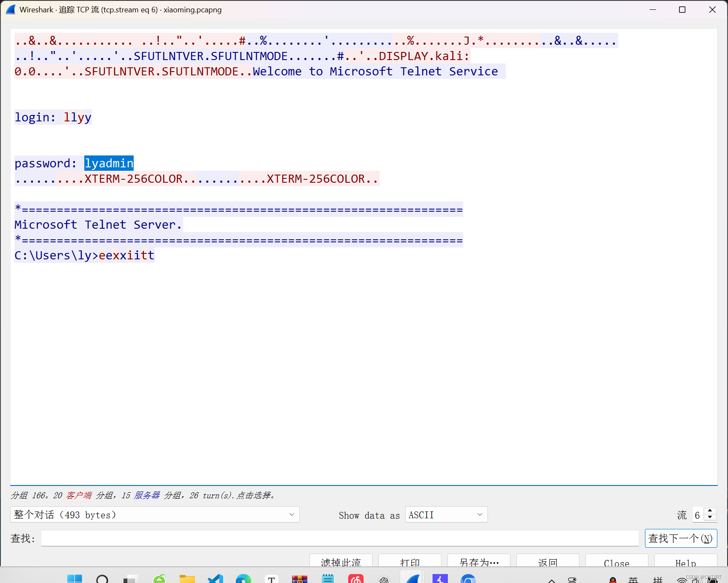Open Microsoft Edge from the taskbar
The width and height of the screenshot is (728, 583).
244,578
